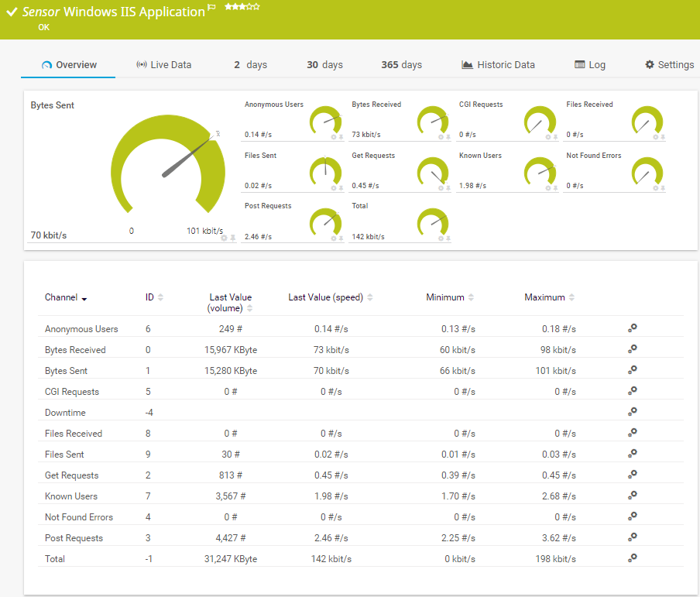Open settings gear for Downtime table row

coord(632,412)
